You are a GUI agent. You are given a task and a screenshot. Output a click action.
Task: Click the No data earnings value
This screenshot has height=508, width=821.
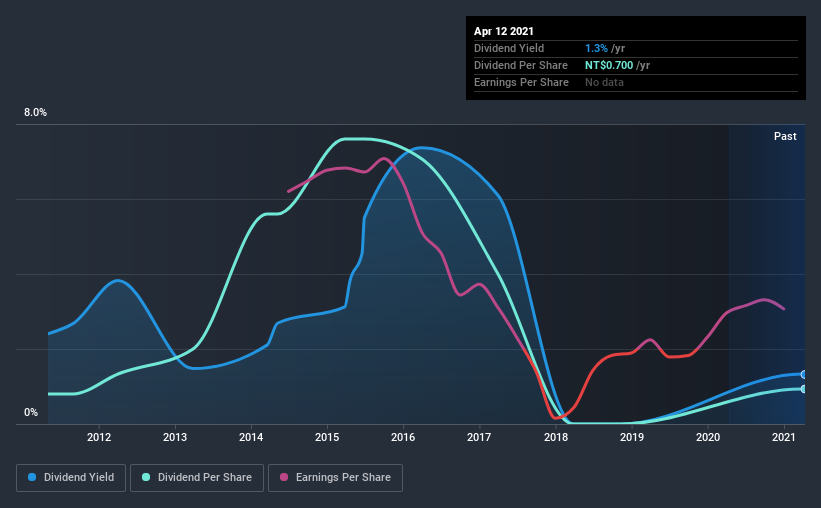tap(604, 82)
